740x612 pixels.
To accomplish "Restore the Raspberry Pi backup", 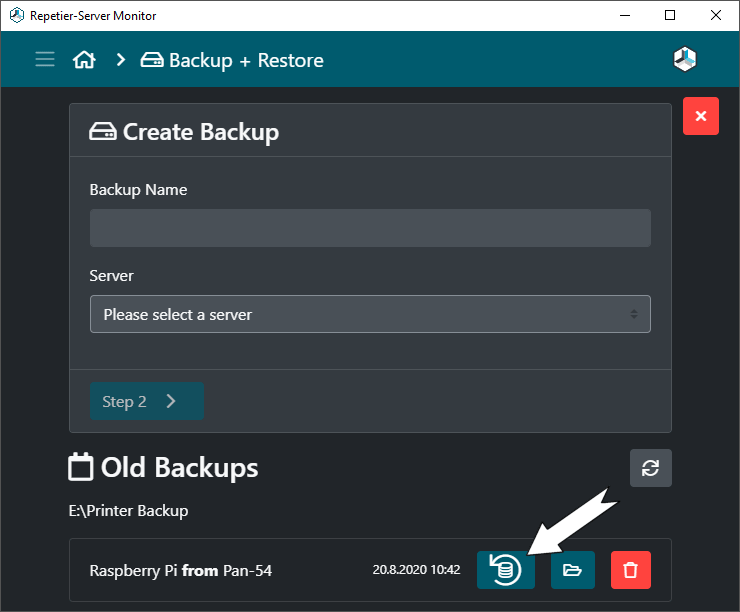I will click(505, 570).
